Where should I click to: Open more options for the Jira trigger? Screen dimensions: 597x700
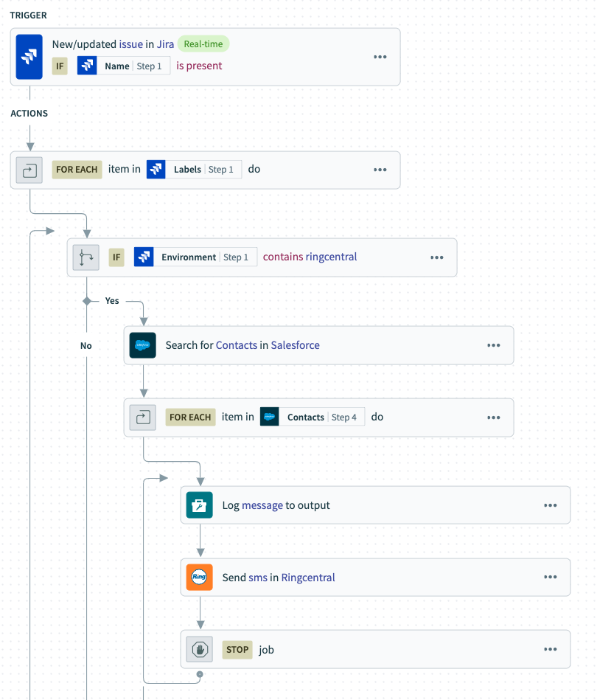point(380,57)
